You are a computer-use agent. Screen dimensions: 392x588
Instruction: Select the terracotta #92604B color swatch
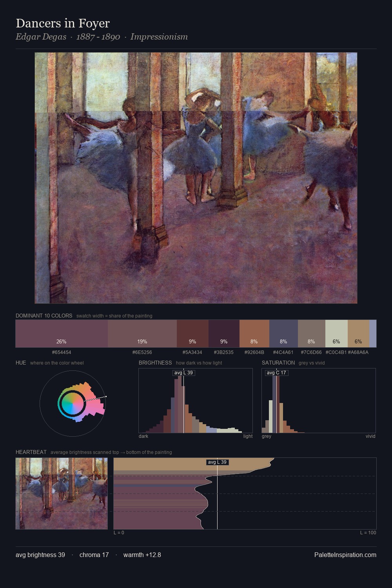254,334
